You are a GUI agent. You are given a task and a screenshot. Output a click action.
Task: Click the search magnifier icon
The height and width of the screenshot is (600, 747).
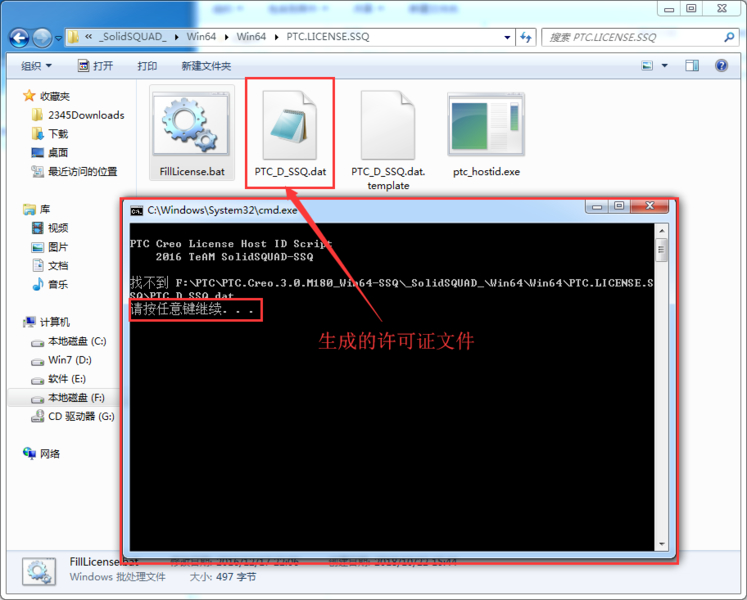(x=729, y=37)
